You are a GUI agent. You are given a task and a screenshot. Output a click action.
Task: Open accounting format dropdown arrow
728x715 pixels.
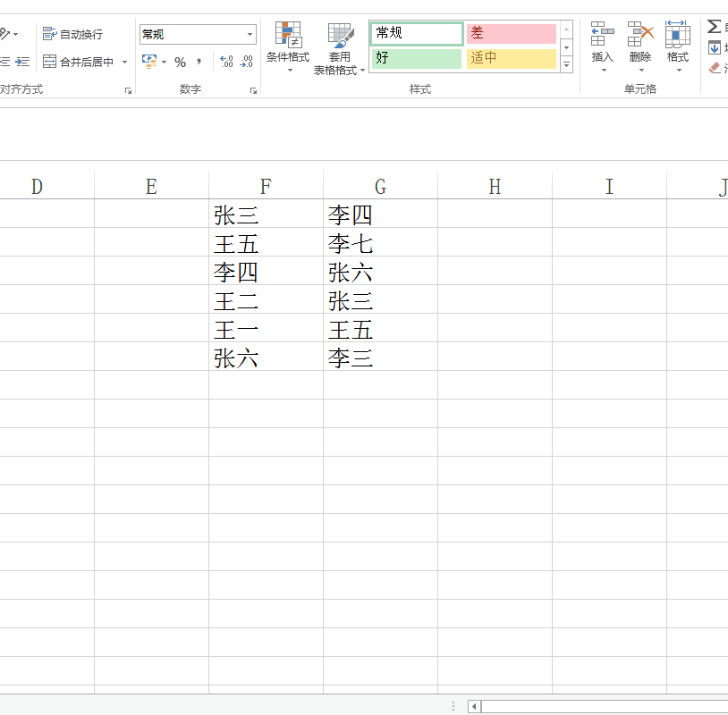(x=164, y=62)
